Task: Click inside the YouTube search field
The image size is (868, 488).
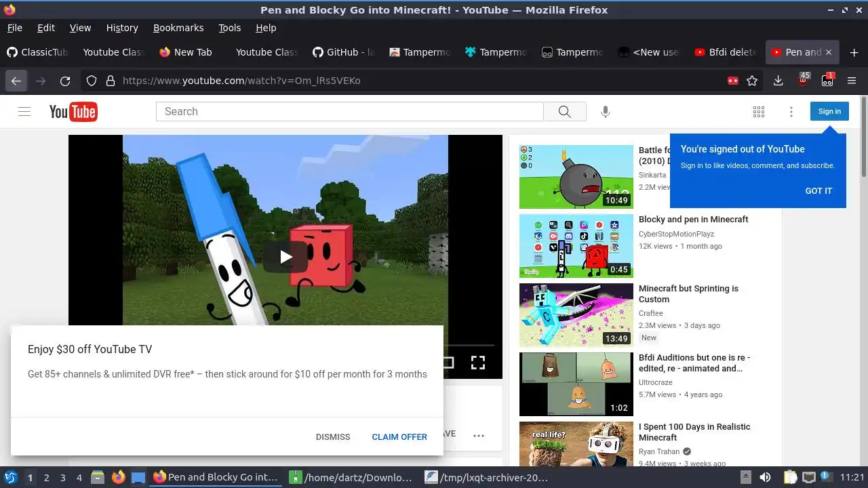Action: pyautogui.click(x=350, y=112)
